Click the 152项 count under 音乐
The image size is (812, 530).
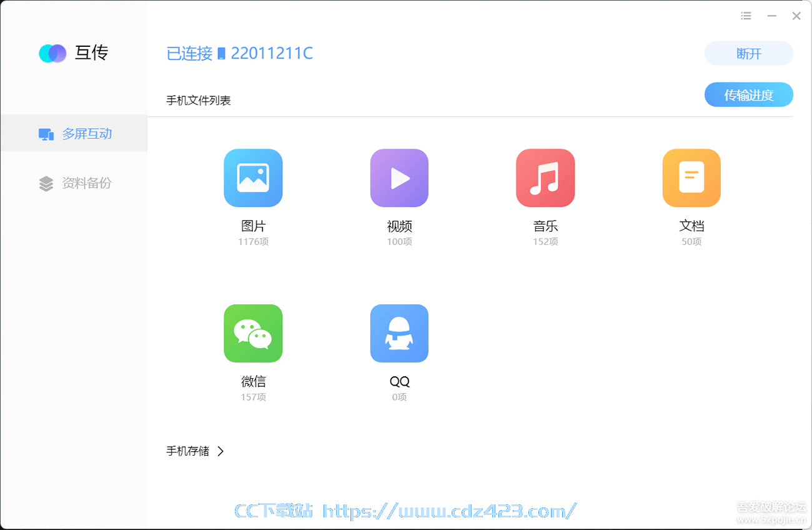(545, 242)
